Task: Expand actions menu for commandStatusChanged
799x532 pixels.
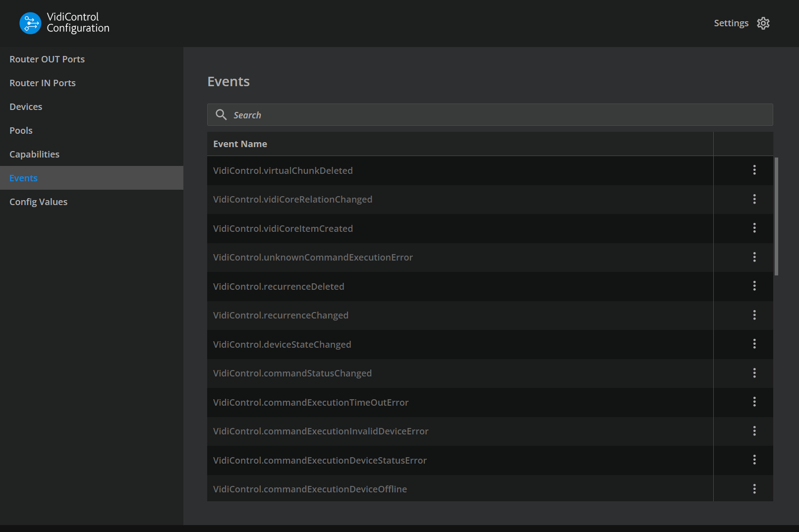Action: pos(754,373)
